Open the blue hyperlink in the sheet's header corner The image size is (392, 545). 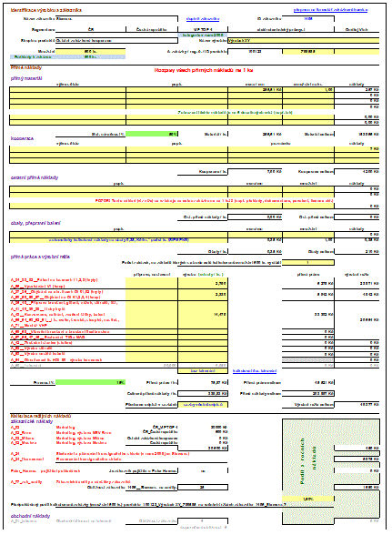coord(330,10)
